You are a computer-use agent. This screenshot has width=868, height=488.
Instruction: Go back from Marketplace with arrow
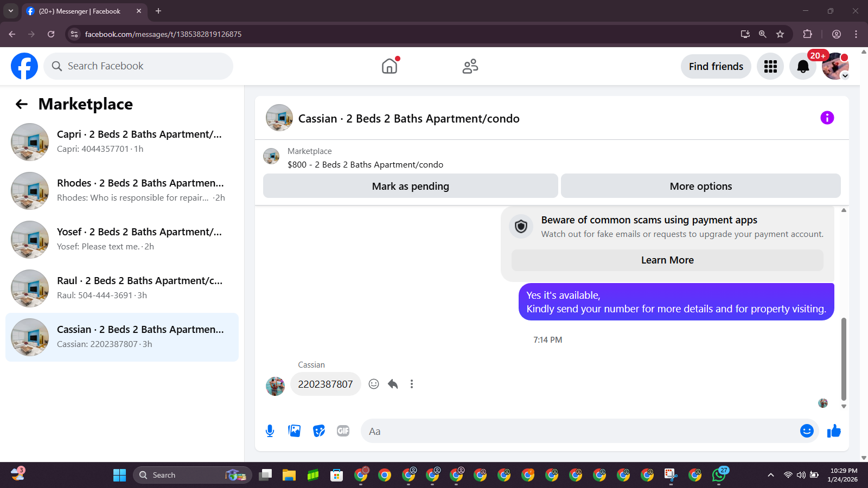pyautogui.click(x=22, y=104)
